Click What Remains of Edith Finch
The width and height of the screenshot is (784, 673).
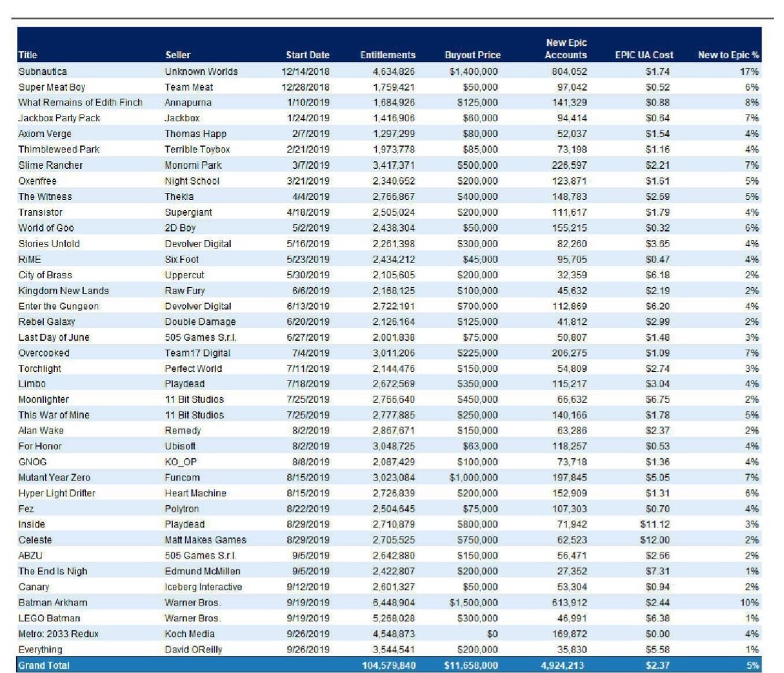pos(81,103)
